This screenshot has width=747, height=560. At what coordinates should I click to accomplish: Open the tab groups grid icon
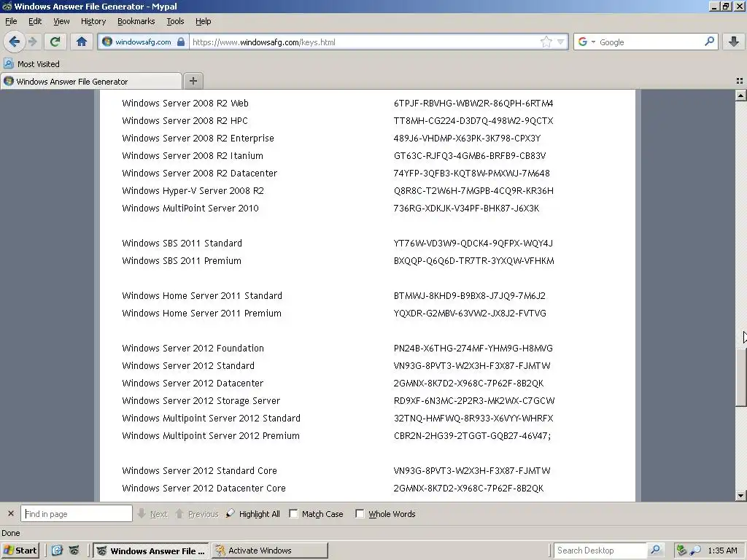(740, 82)
